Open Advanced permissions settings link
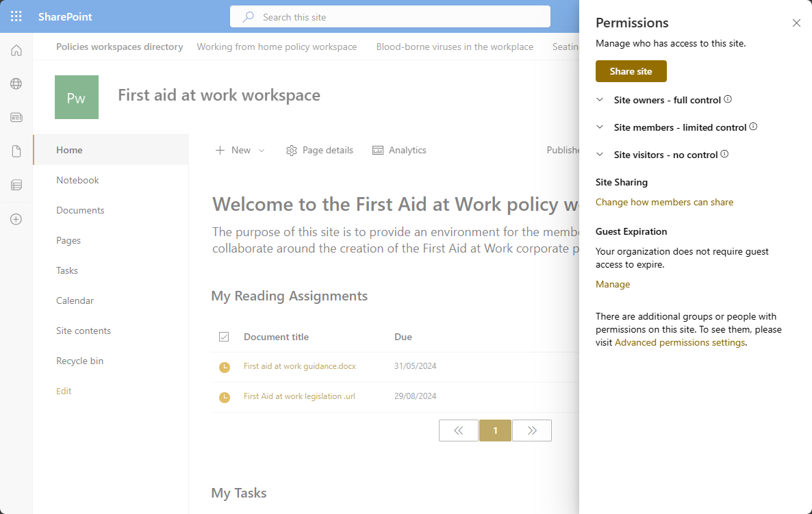The image size is (812, 514). [678, 342]
